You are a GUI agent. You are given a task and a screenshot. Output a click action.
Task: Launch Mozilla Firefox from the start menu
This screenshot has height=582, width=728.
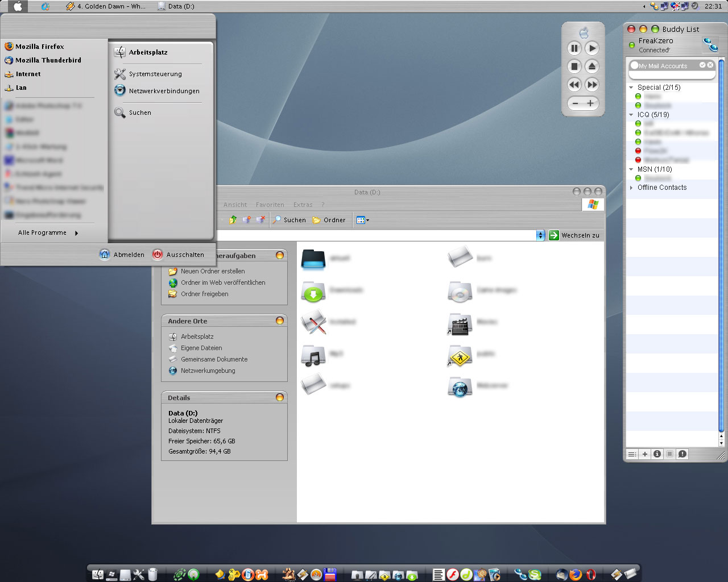[34, 47]
